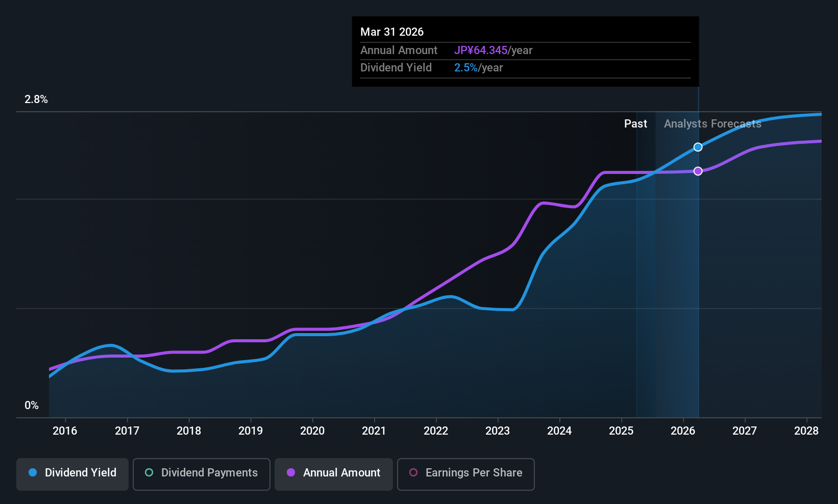Click the purple Annual Amount legend dot
Image resolution: width=838 pixels, height=504 pixels.
pyautogui.click(x=291, y=472)
